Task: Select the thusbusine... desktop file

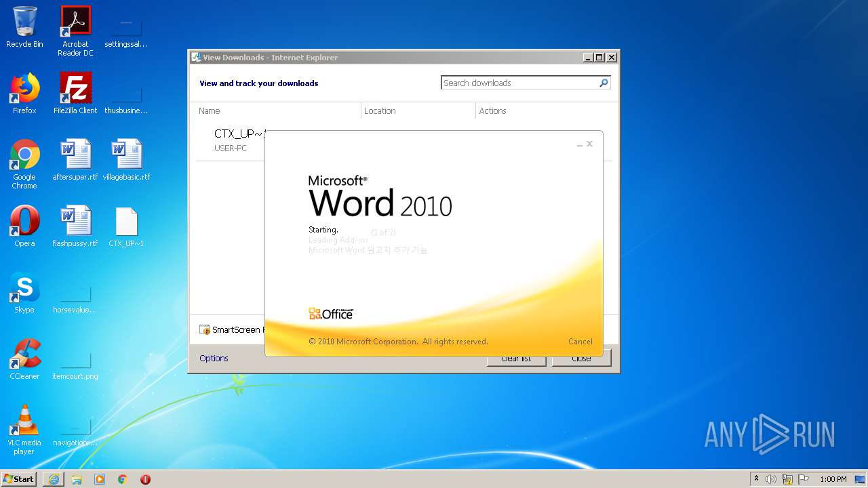Action: [126, 98]
